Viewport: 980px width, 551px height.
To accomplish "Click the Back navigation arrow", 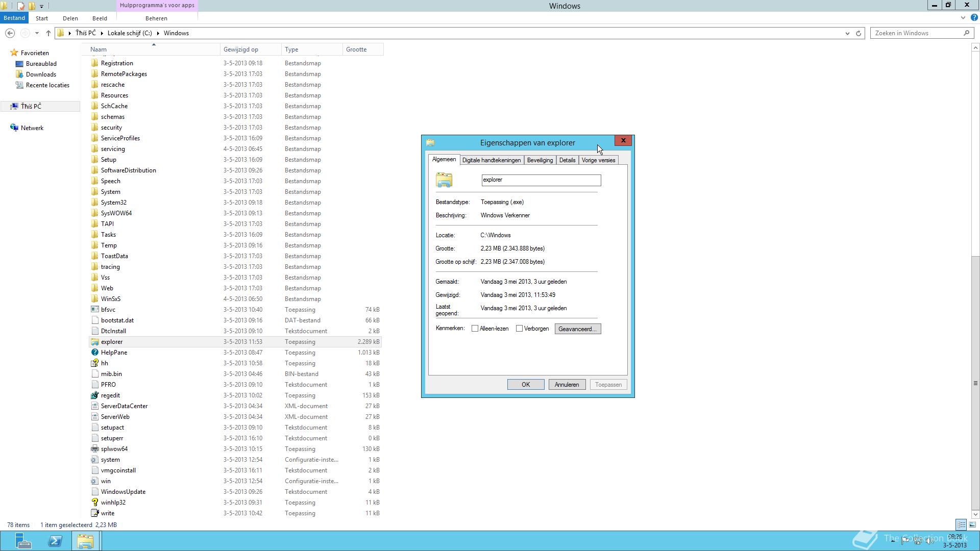I will point(10,33).
